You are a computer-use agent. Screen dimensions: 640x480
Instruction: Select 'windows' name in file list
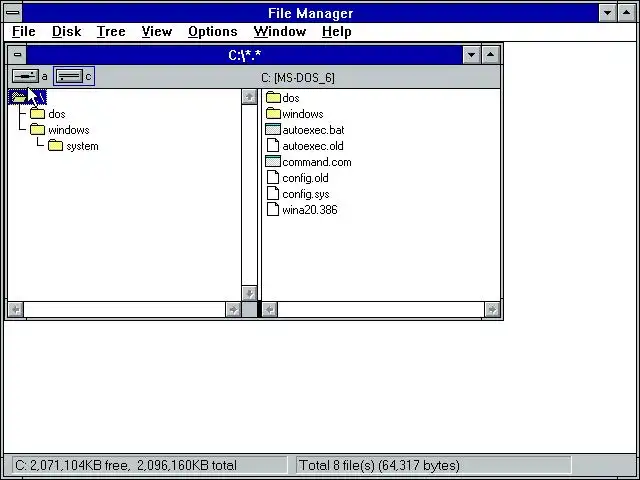pos(302,114)
